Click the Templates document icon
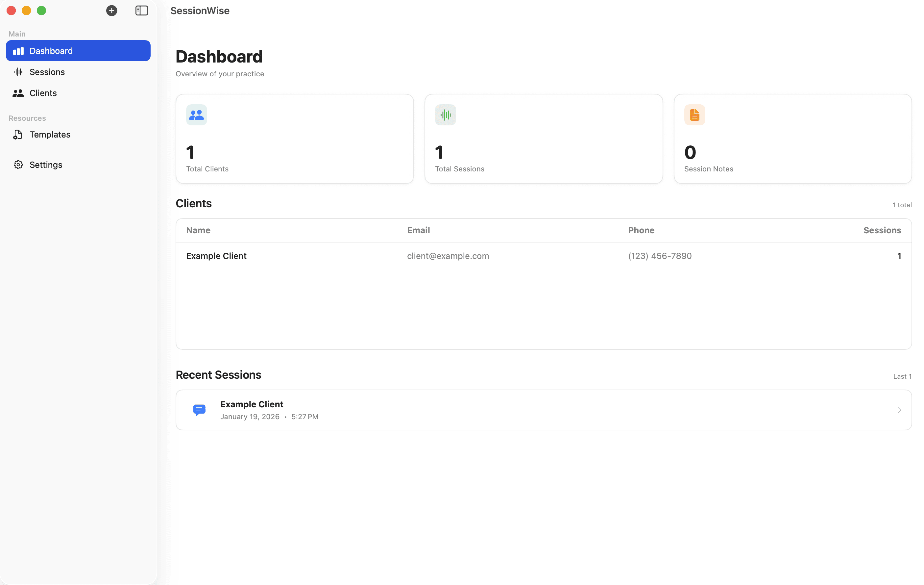The width and height of the screenshot is (924, 585). [18, 134]
